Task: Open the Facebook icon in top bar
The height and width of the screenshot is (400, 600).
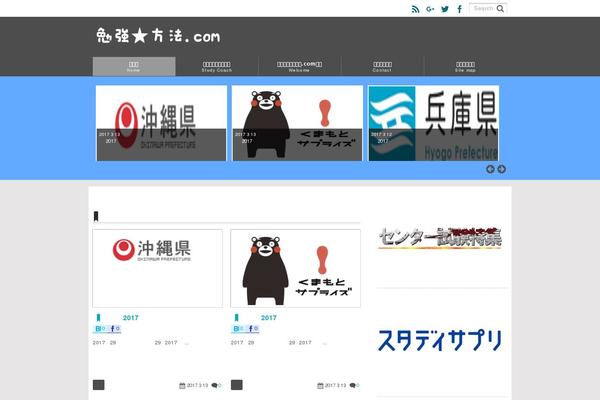Action: click(x=460, y=9)
